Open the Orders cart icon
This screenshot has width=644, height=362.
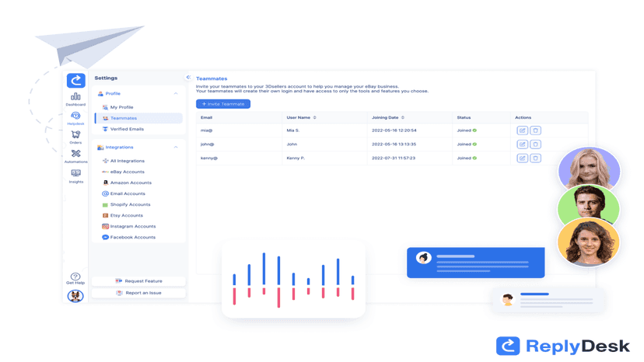[75, 134]
